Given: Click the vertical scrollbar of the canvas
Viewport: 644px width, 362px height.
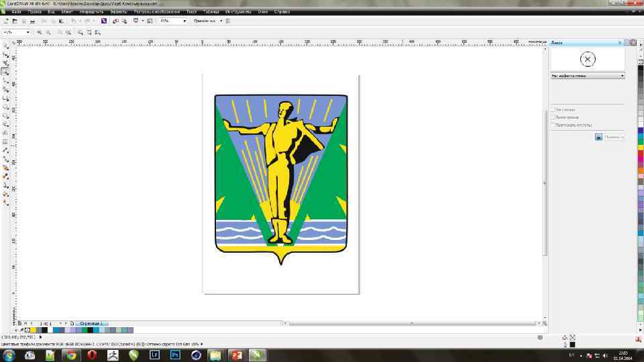Looking at the screenshot, I should (x=545, y=182).
